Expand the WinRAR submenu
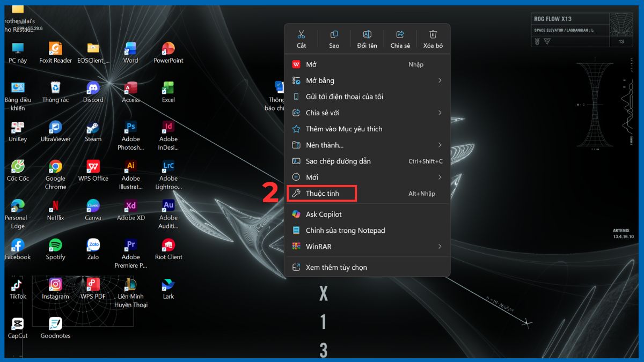Image resolution: width=644 pixels, height=362 pixels. click(x=367, y=246)
